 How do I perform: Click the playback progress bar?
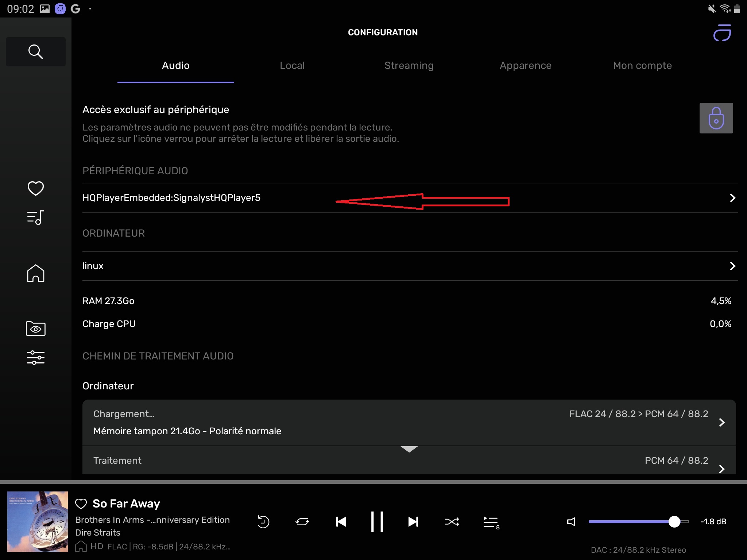click(x=373, y=482)
